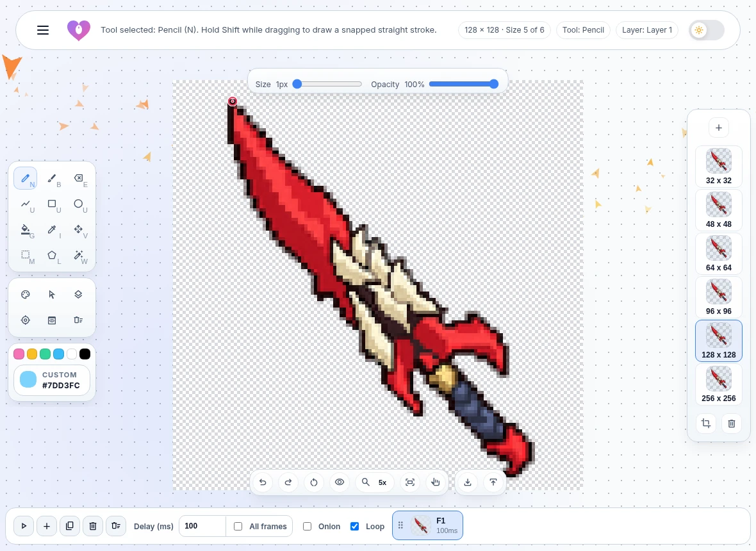The width and height of the screenshot is (756, 551).
Task: Click the Delay (ms) input field
Action: 202,526
